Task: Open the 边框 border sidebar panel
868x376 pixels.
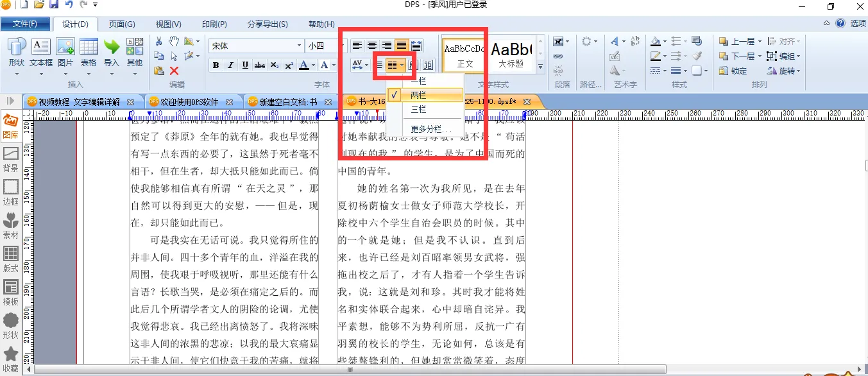Action: click(11, 192)
